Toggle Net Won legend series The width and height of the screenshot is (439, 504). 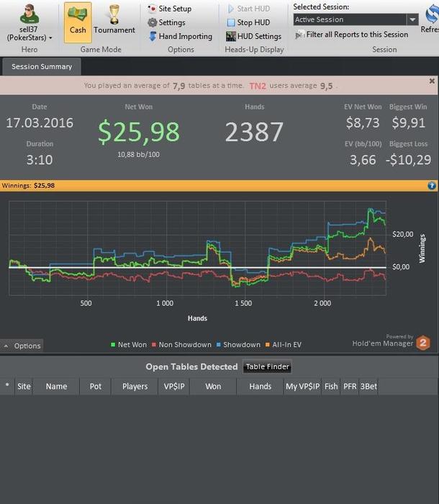coord(129,345)
